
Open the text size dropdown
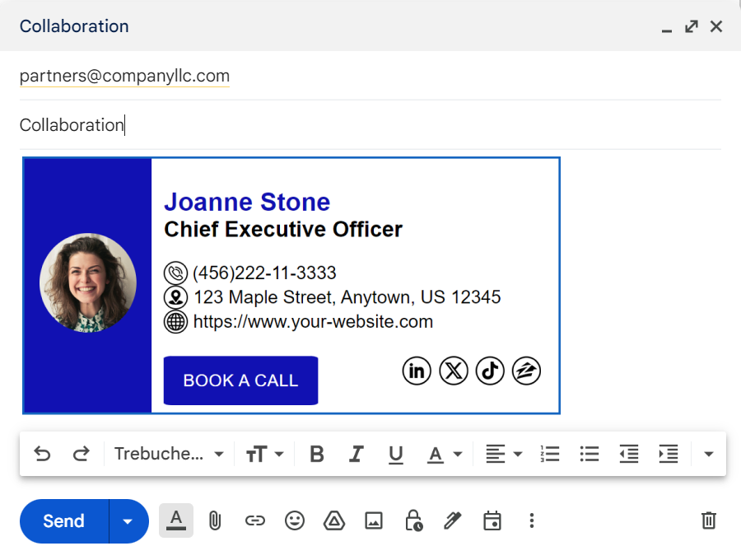264,454
